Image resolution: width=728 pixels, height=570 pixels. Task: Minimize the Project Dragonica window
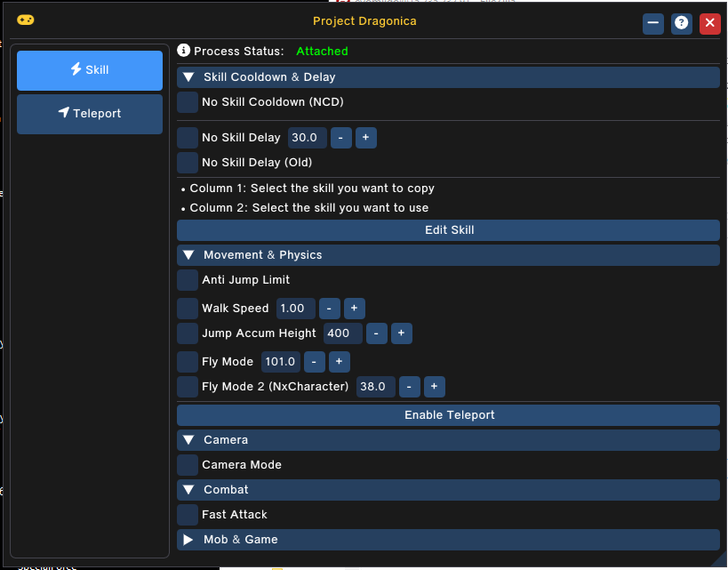pyautogui.click(x=652, y=23)
